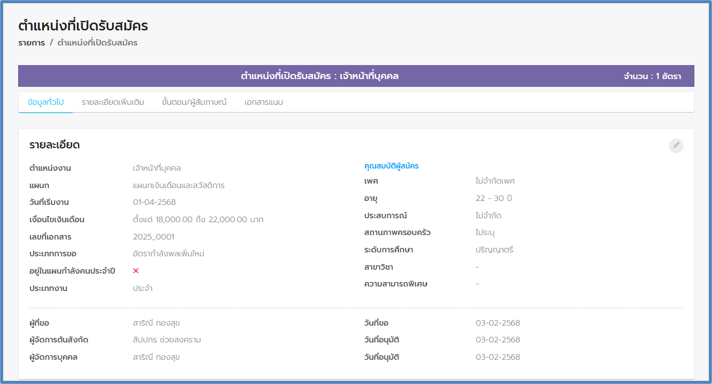Click the pencil edit icon in รายละเอียด
The height and width of the screenshot is (384, 712).
[676, 145]
